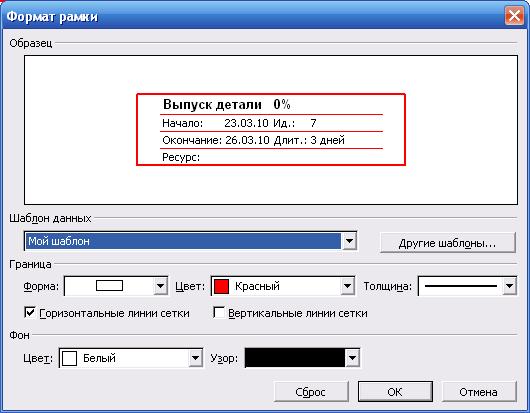Cancel with the Отмена button

pyautogui.click(x=479, y=392)
